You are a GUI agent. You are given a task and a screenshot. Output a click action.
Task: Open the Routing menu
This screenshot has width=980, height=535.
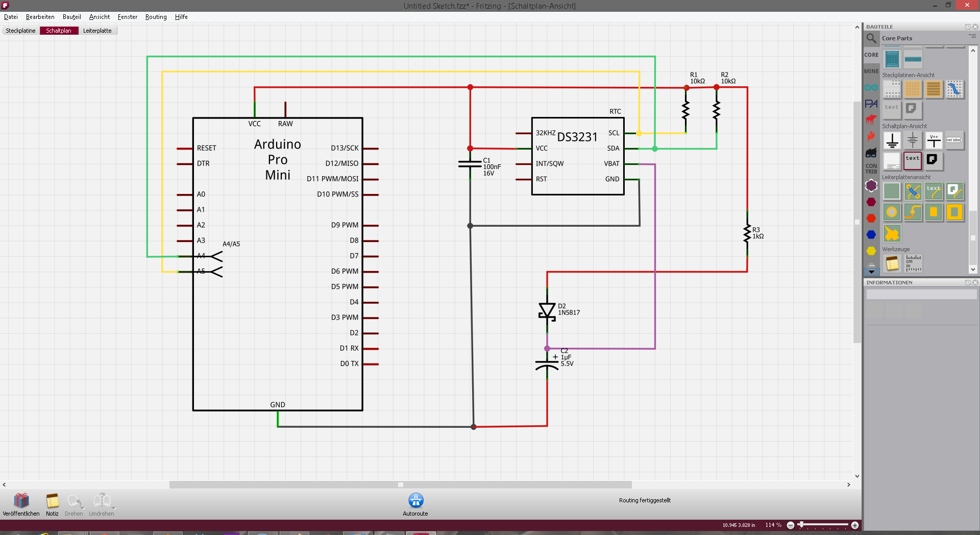click(x=156, y=17)
